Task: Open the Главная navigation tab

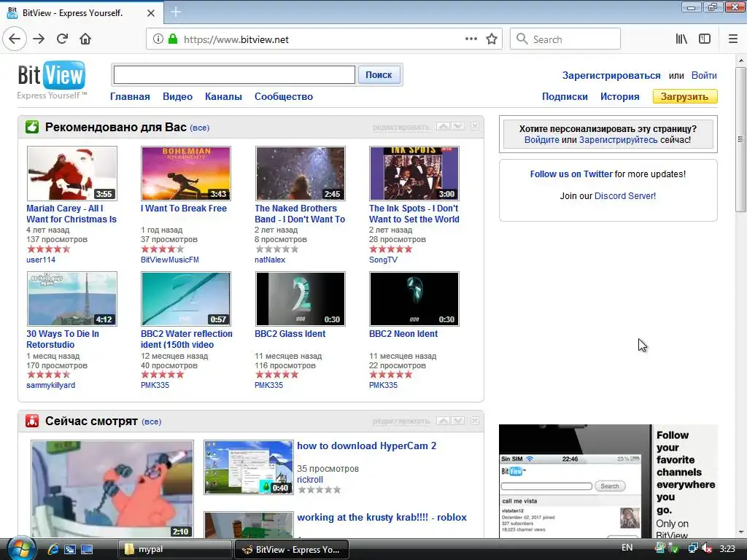Action: pos(130,97)
